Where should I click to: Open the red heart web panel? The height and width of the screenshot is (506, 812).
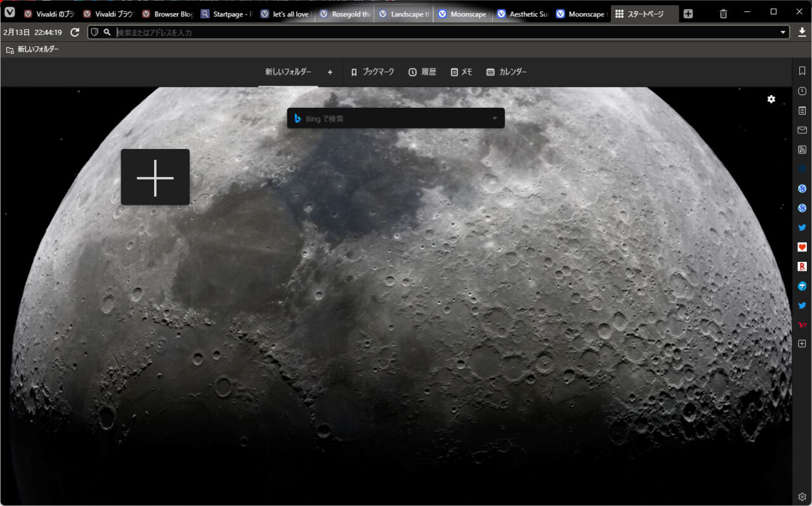802,247
